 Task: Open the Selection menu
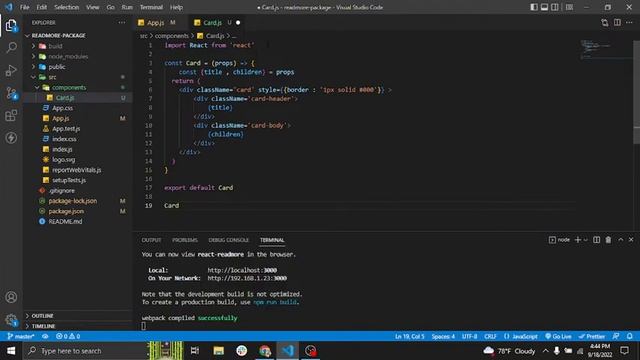(x=67, y=7)
